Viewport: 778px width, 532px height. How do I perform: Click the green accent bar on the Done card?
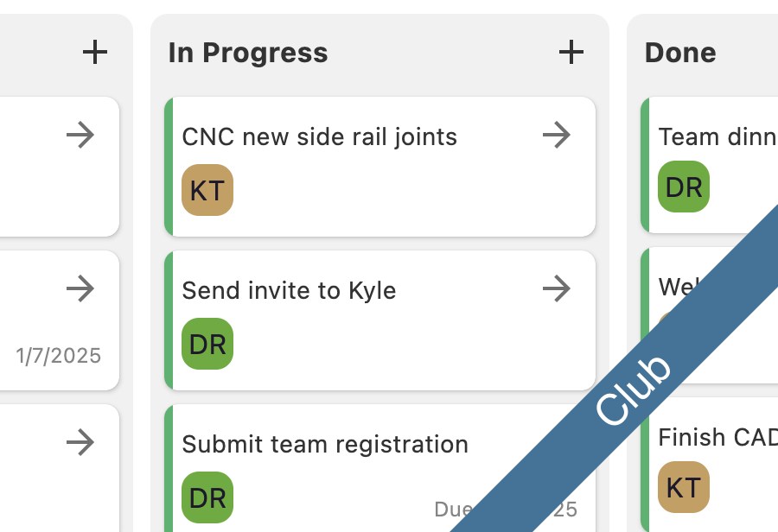pos(644,164)
